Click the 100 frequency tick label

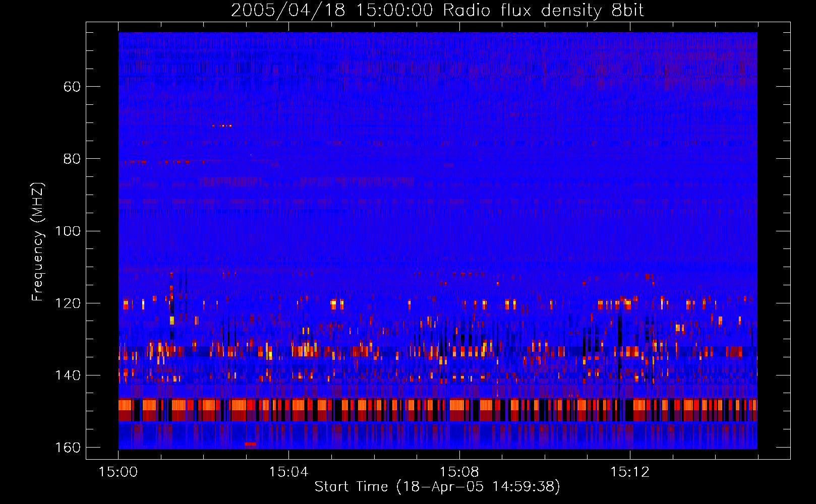coord(68,231)
